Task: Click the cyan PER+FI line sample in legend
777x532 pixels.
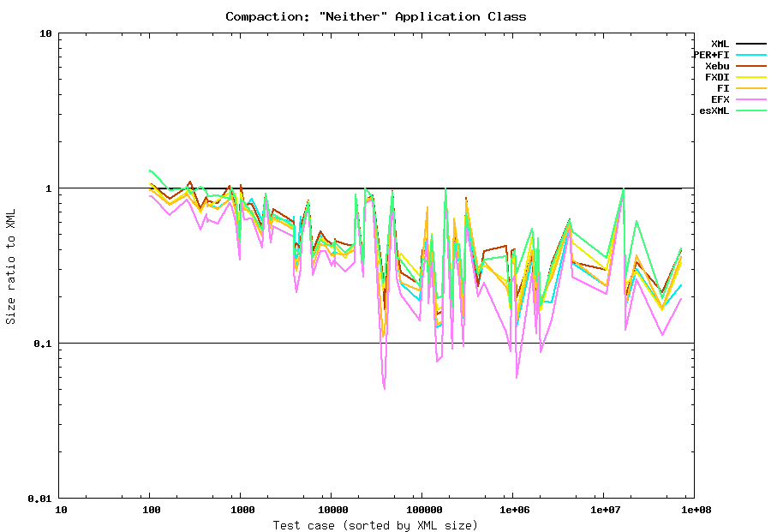Action: click(x=751, y=55)
